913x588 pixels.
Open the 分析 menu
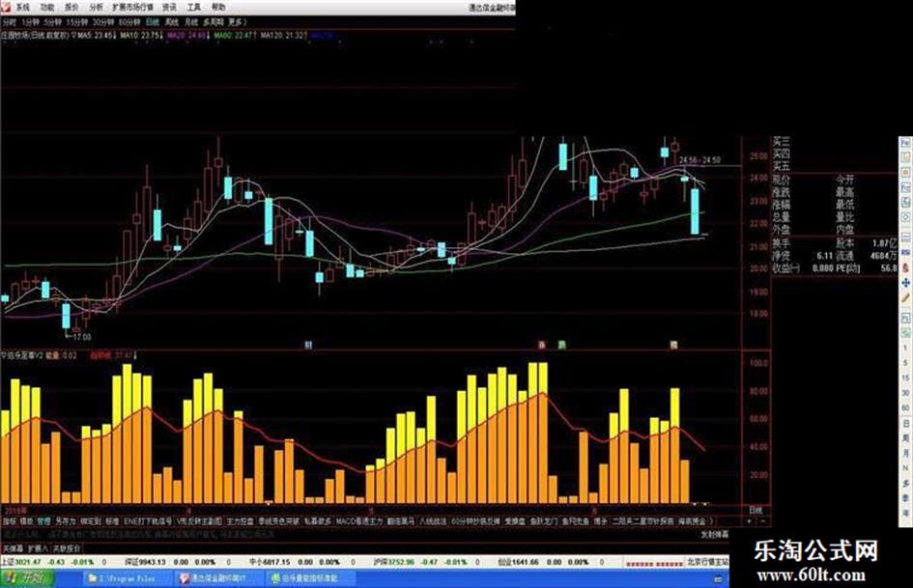coord(96,7)
